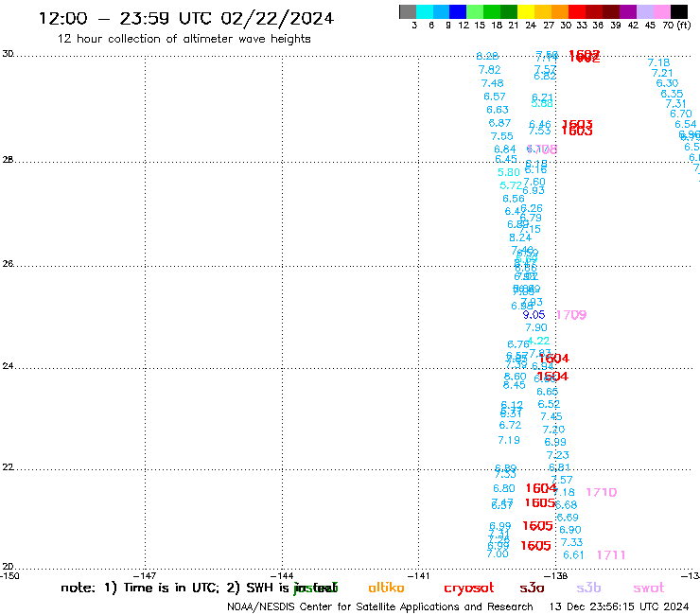Screen dimensions: 700x615
Task: Pick the '6.87' wave height value
Action: pos(499,123)
